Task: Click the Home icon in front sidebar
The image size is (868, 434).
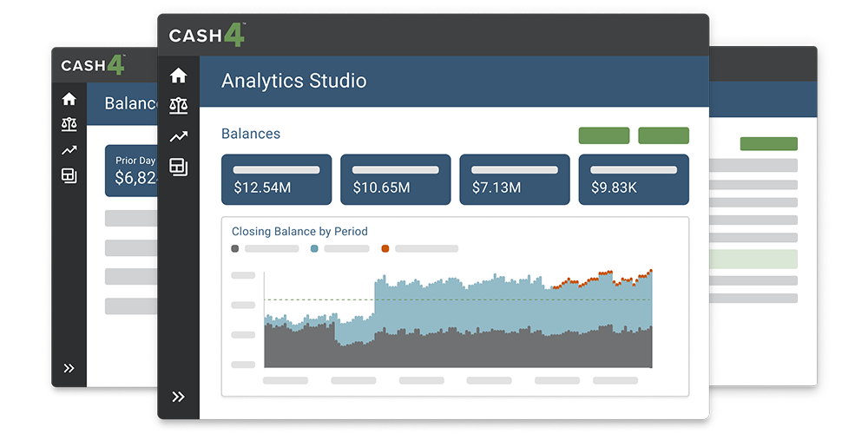Action: click(x=178, y=76)
